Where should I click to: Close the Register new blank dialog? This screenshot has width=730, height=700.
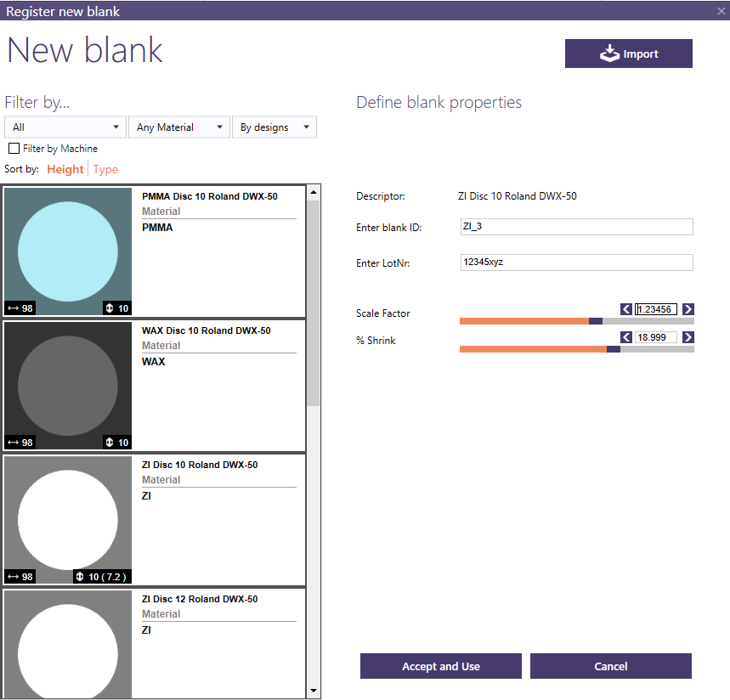pyautogui.click(x=722, y=11)
